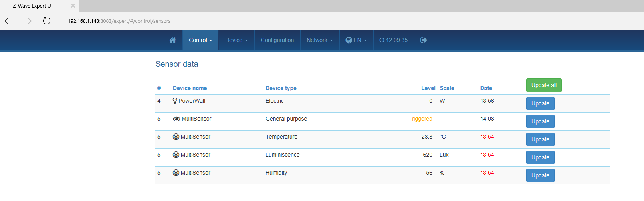
Task: Click the Luminiscence row sensor icon
Action: 176,155
